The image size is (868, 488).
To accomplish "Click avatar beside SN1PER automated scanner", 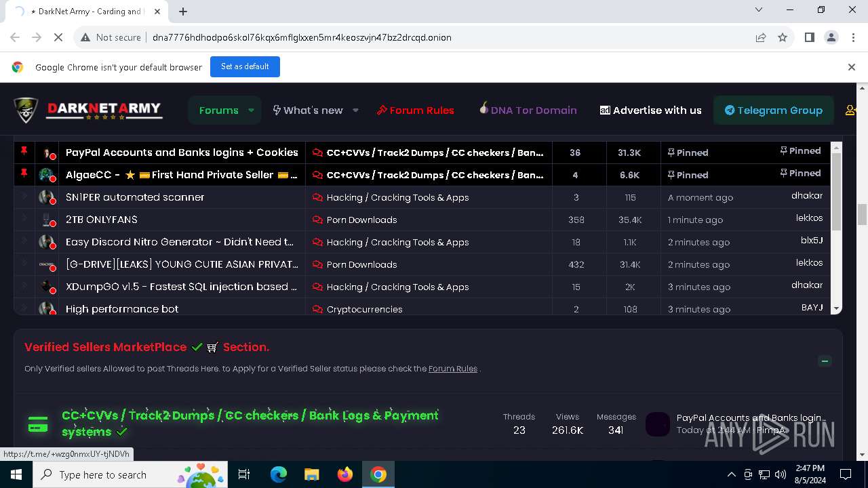I will tap(47, 197).
